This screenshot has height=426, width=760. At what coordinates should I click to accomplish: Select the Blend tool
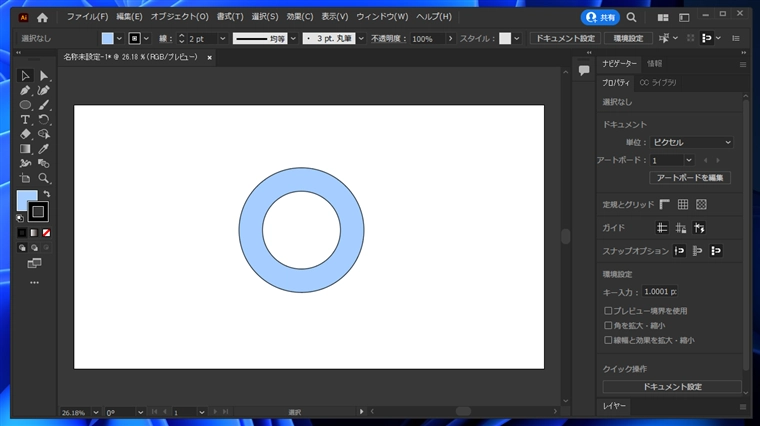pyautogui.click(x=44, y=163)
